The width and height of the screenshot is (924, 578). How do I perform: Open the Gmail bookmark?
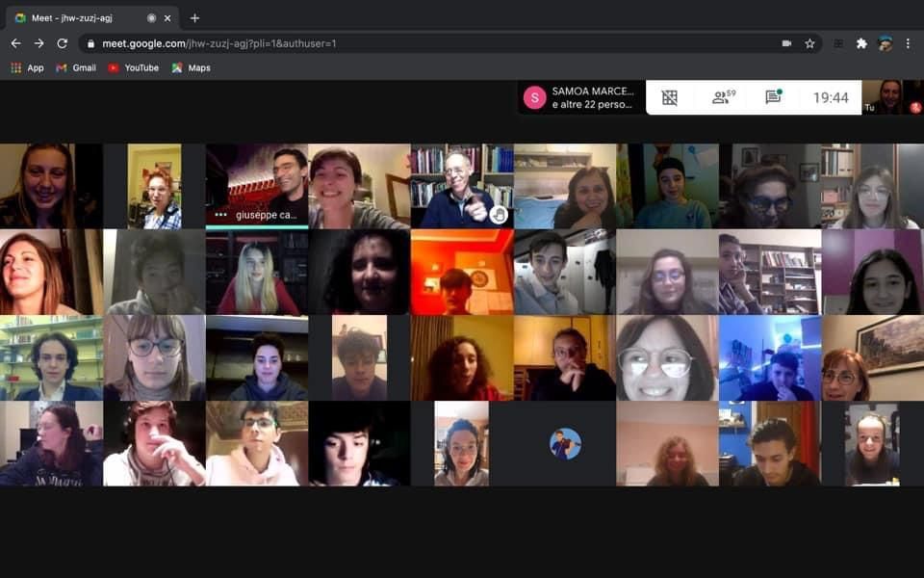coord(76,67)
